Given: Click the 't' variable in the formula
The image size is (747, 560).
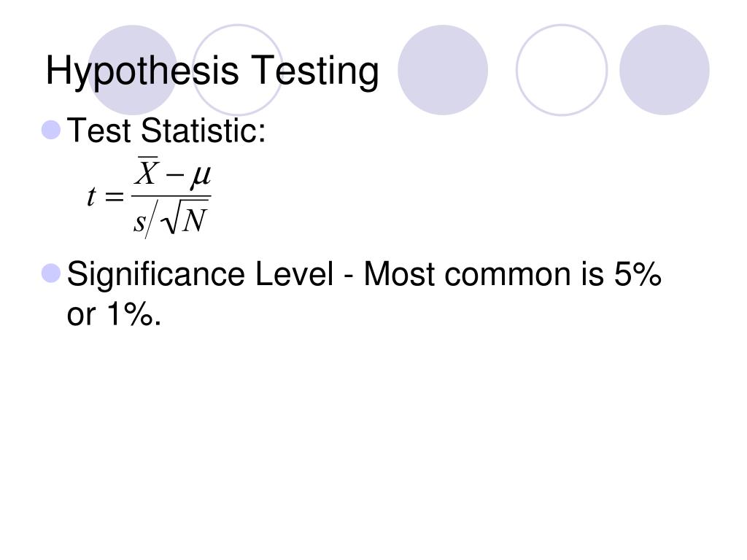Looking at the screenshot, I should click(91, 196).
